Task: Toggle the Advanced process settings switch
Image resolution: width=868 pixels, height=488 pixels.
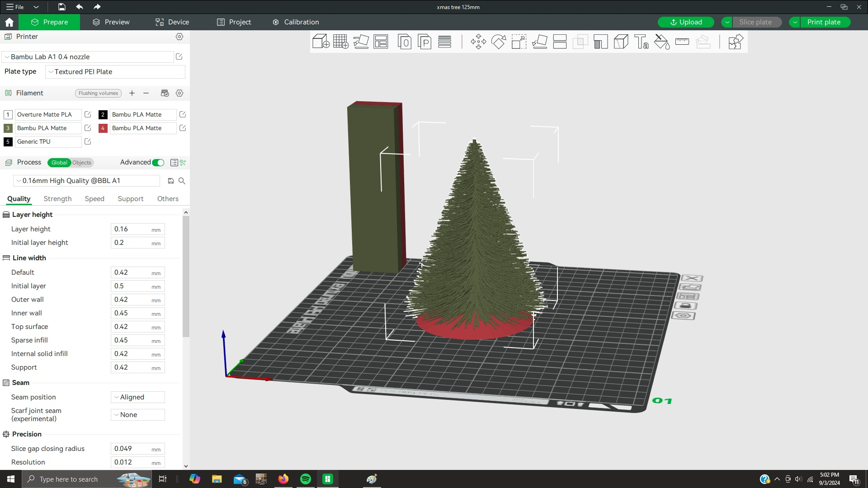Action: (x=158, y=162)
